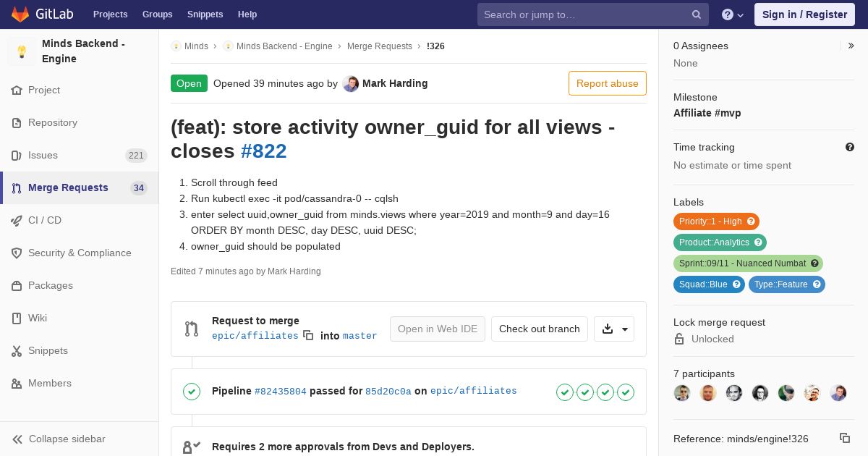Open the Help question mark menu
The height and width of the screenshot is (456, 868).
click(x=733, y=14)
